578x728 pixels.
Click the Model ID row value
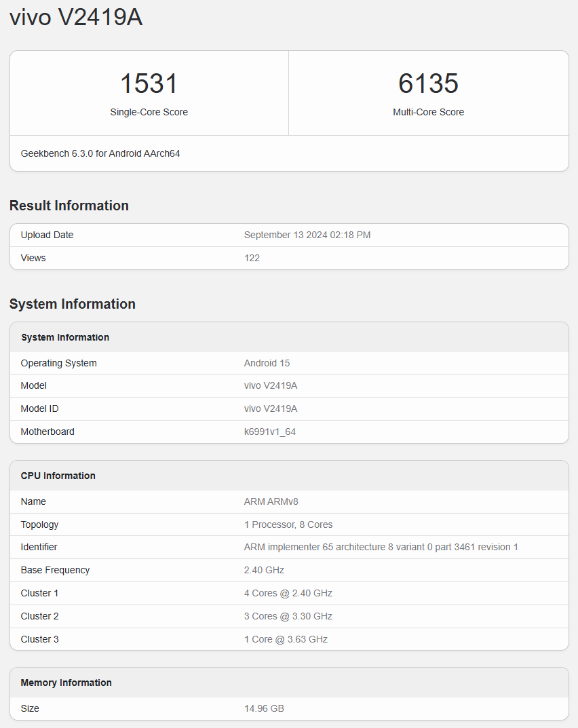click(270, 408)
